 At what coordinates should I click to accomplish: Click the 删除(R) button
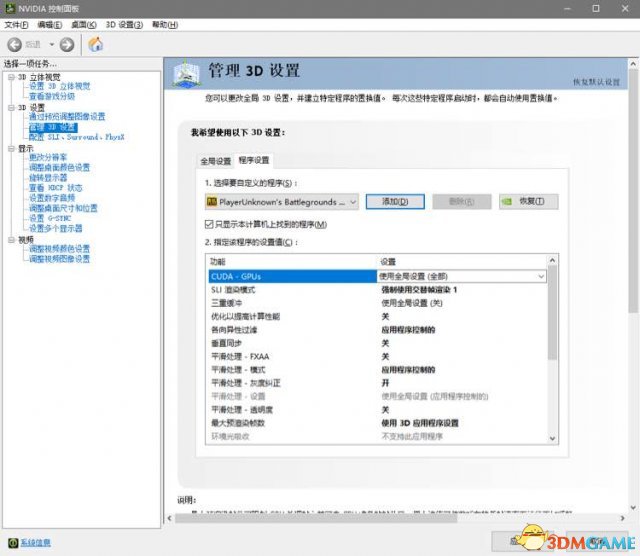coord(462,202)
